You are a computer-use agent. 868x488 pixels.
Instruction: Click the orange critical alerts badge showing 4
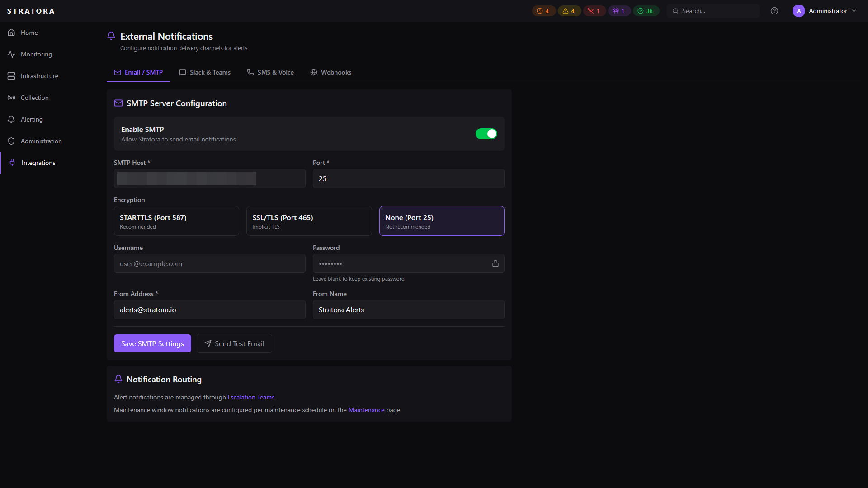pos(543,11)
